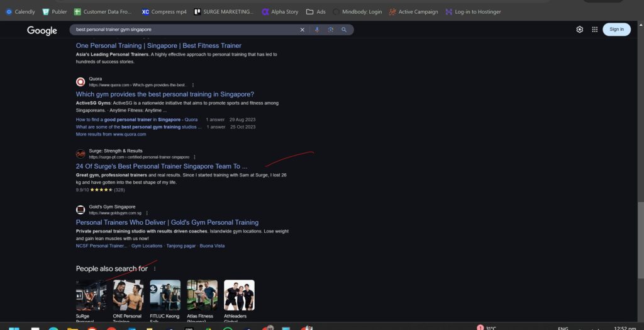Viewport: 644px width, 330px height.
Task: Clear the search box with X icon
Action: click(x=302, y=30)
